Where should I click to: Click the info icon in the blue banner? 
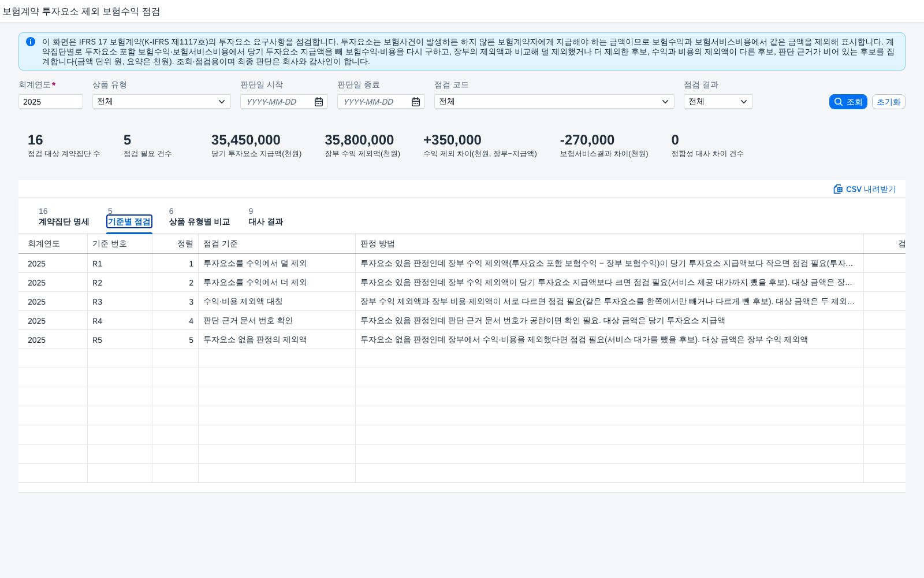[31, 42]
